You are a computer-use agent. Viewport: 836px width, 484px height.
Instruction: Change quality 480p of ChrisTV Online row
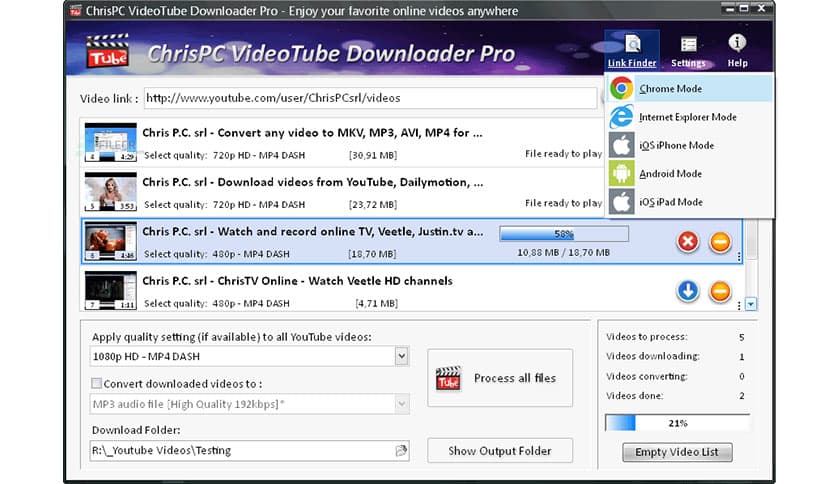pyautogui.click(x=251, y=303)
